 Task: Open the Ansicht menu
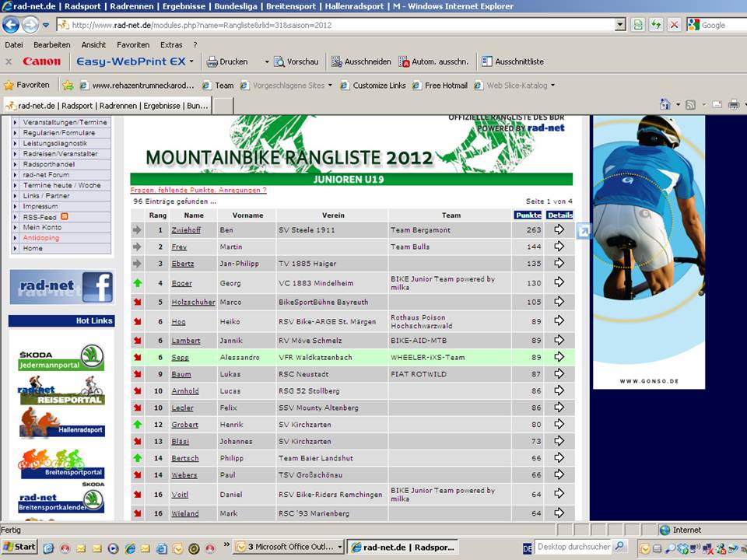coord(93,45)
